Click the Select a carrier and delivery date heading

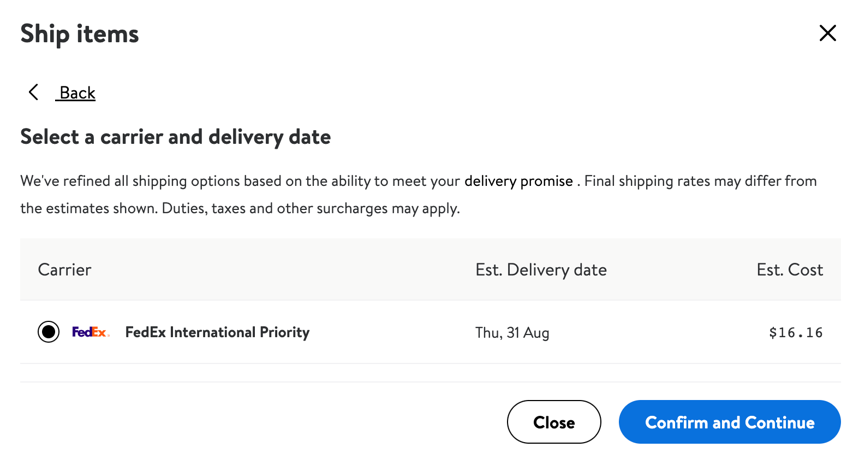tap(176, 137)
